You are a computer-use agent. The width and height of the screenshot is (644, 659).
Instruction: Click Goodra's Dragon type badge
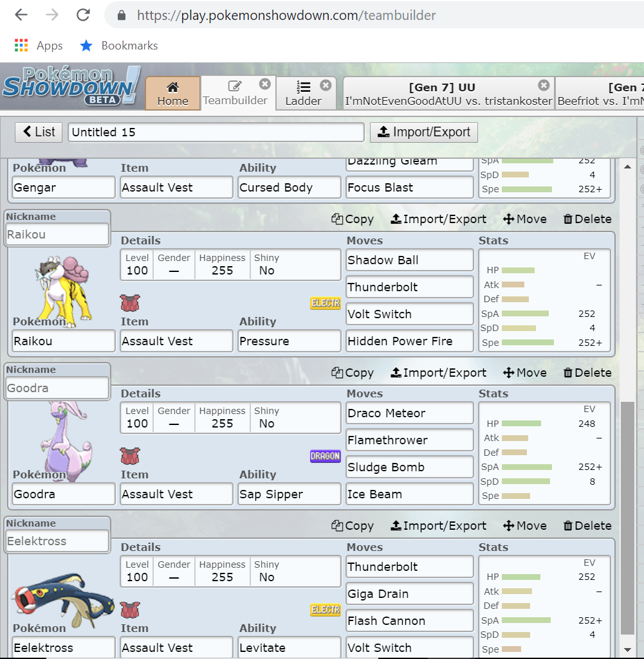pos(325,456)
